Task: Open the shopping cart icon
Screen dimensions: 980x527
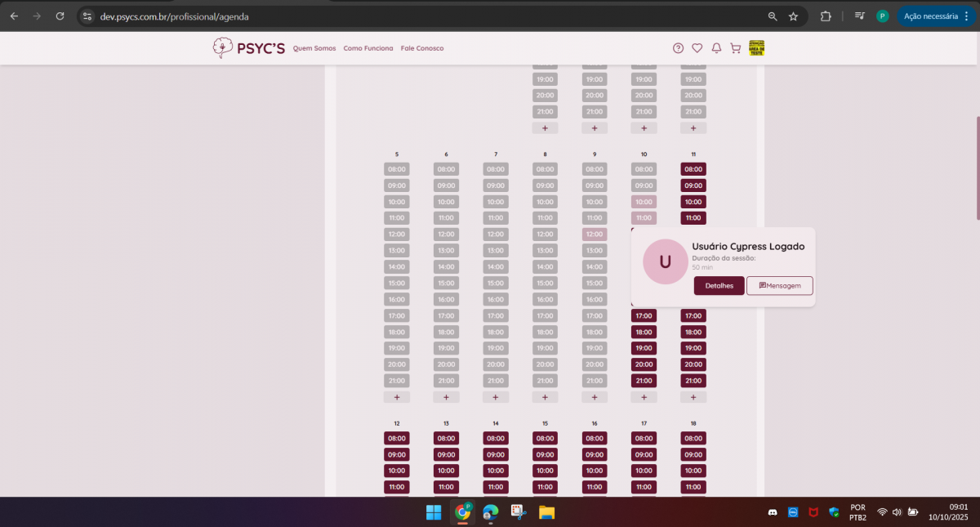Action: [735, 48]
